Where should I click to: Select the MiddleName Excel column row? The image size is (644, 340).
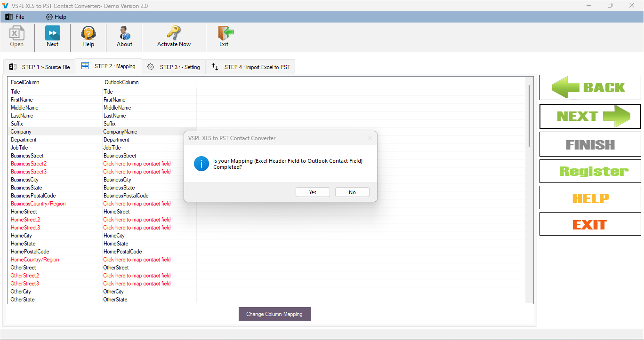point(24,108)
